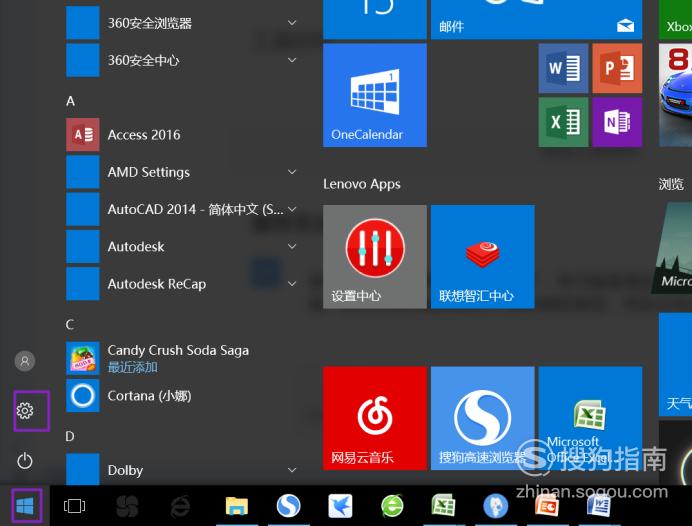Image resolution: width=692 pixels, height=526 pixels.
Task: Open the Settings gear in Start menu
Action: pyautogui.click(x=25, y=410)
